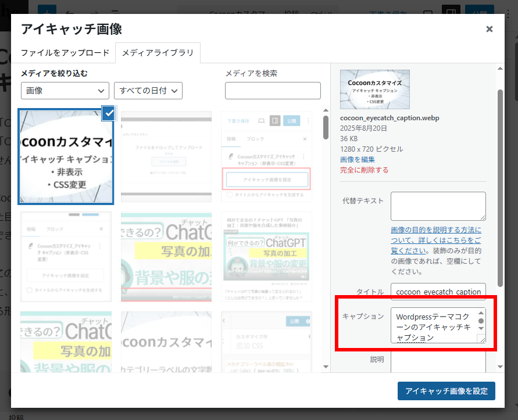
Task: Select the 何ができるの？チャットGPT article screenshot thumbnail
Action: point(266,257)
